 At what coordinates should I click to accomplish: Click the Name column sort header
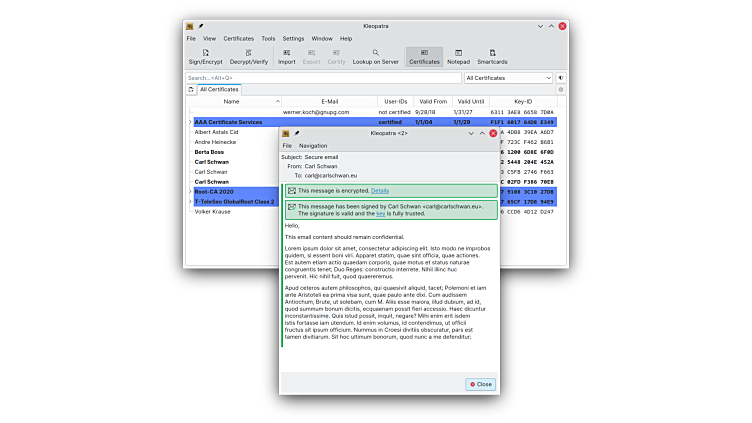[231, 101]
